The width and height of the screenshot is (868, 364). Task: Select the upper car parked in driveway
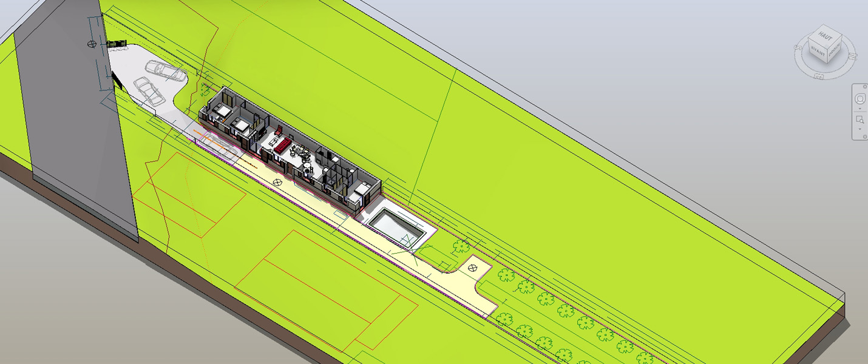pos(166,71)
